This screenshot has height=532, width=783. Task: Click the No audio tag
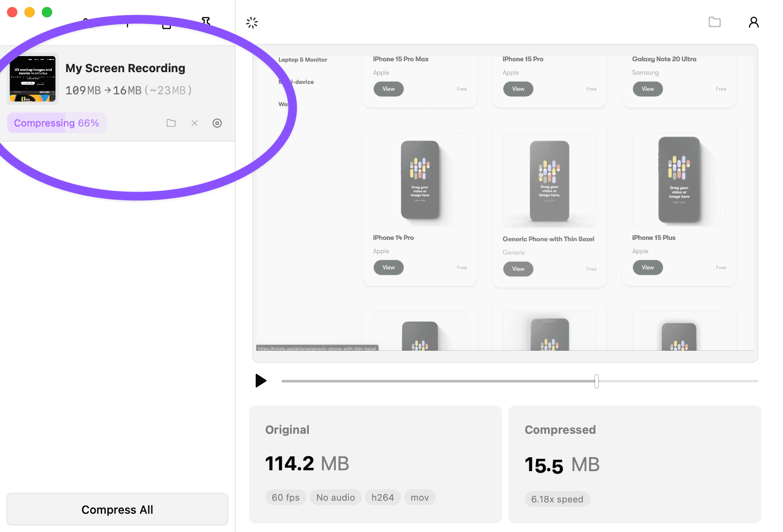tap(335, 497)
